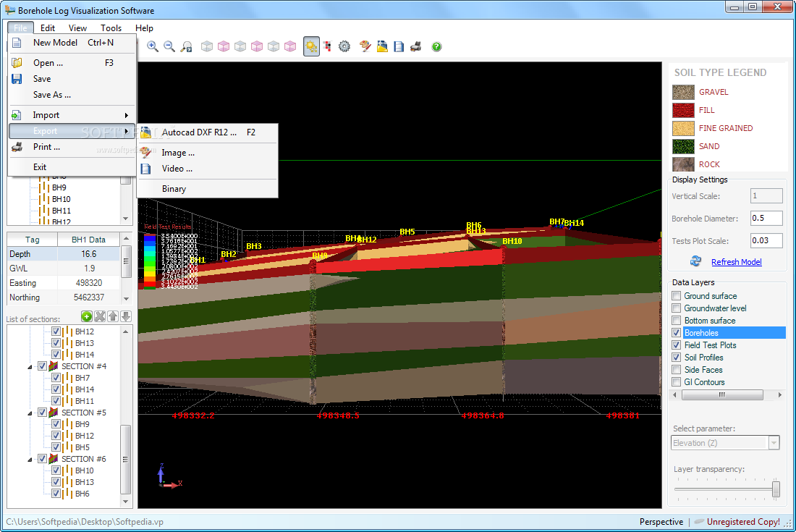Viewport: 796px width, 532px height.
Task: Select BH9 under SECTION #5
Action: [x=82, y=424]
